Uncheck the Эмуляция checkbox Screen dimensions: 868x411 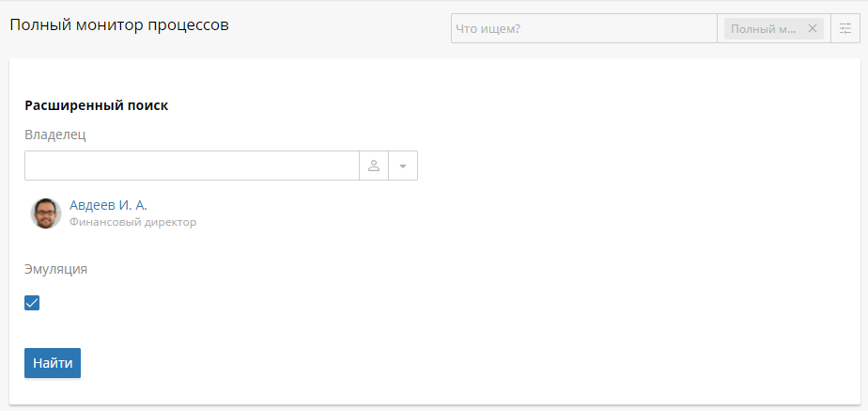(32, 303)
